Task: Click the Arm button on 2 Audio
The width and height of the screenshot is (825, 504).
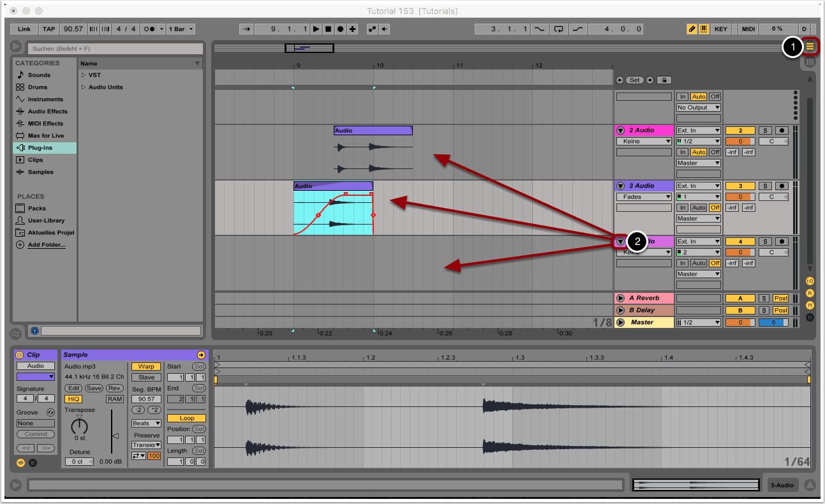Action: point(780,131)
